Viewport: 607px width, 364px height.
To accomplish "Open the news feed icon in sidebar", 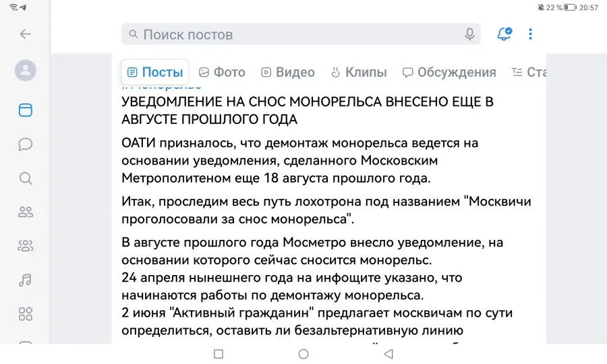I will pyautogui.click(x=26, y=111).
